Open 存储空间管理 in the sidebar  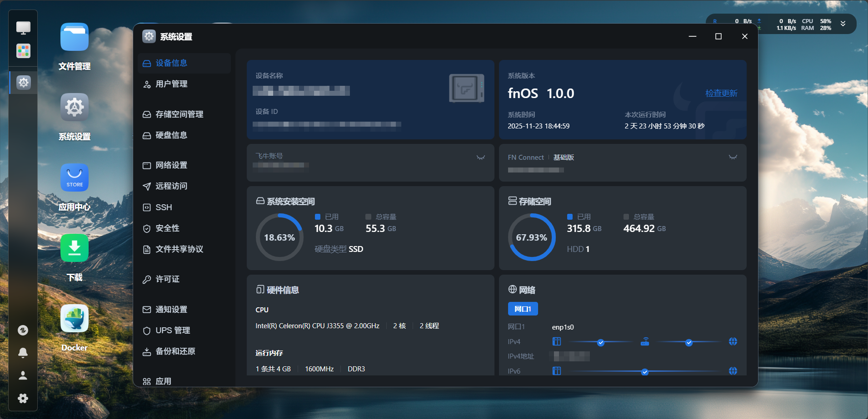coord(179,114)
